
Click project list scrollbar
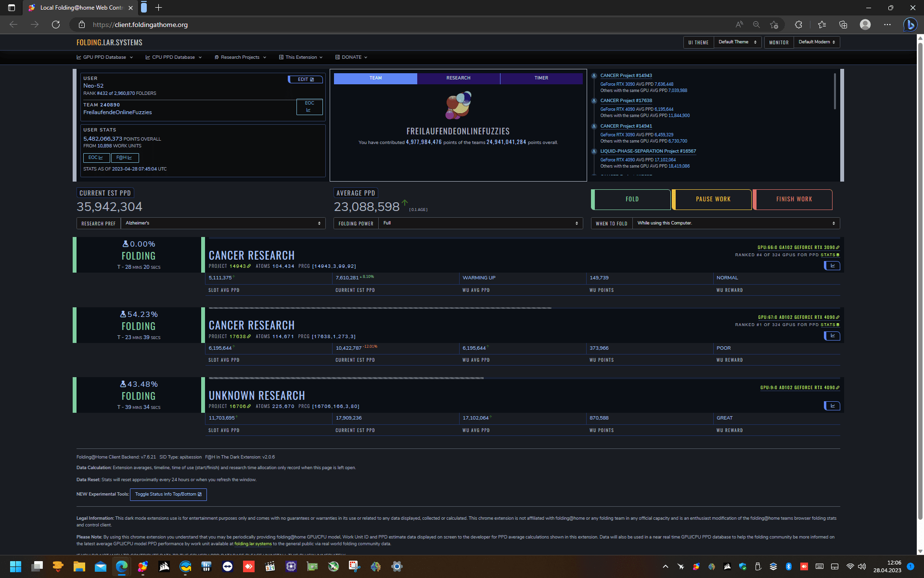pos(835,91)
